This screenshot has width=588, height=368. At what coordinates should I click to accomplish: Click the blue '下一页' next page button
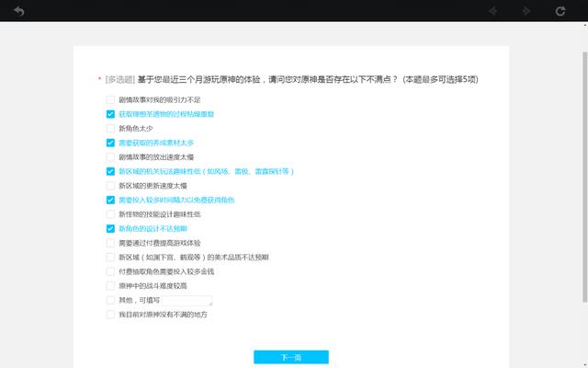[x=290, y=357]
